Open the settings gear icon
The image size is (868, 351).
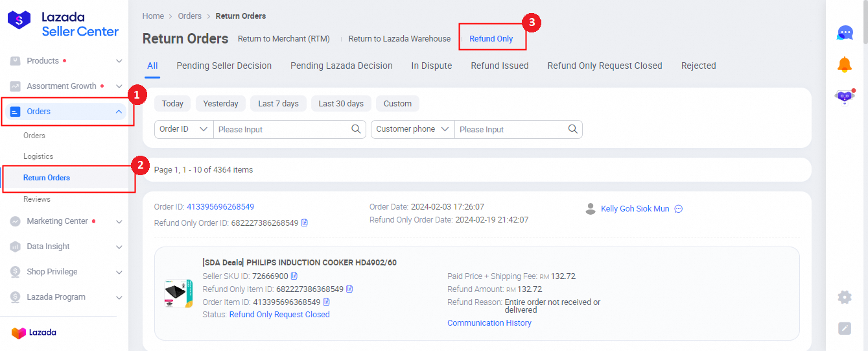tap(844, 297)
